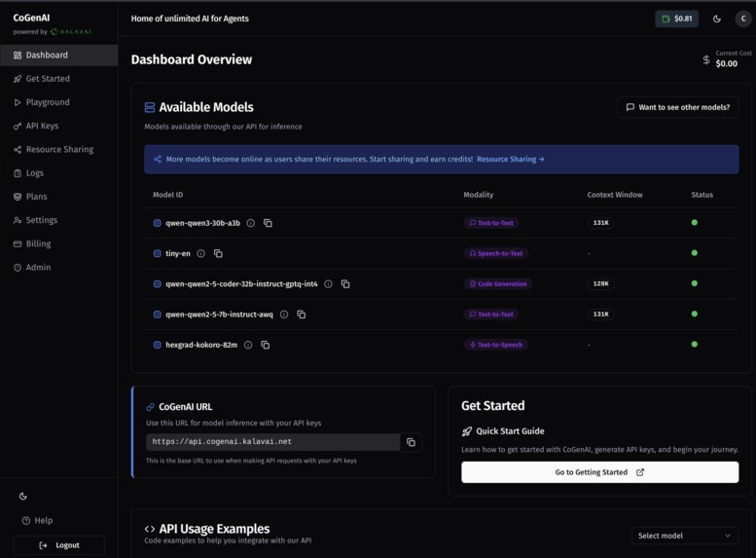Open the Dashboard sidebar item
This screenshot has height=558, width=756.
pos(58,56)
